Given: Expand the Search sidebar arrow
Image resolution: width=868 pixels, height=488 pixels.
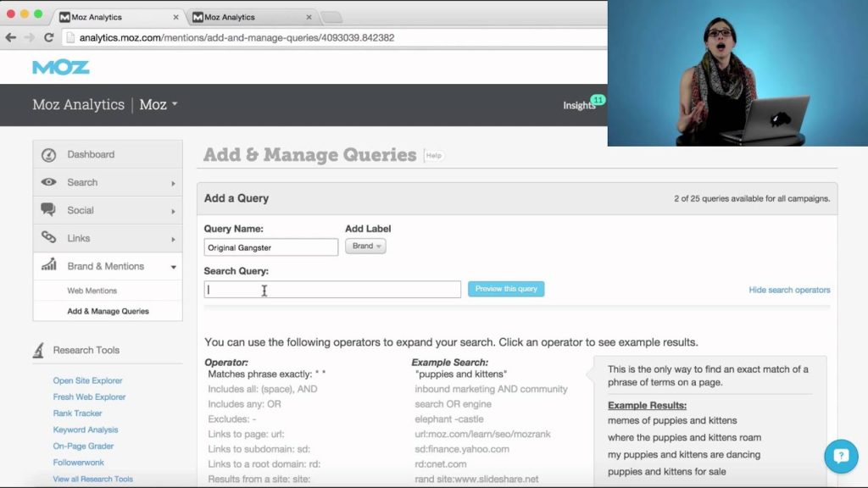Looking at the screenshot, I should [x=173, y=183].
